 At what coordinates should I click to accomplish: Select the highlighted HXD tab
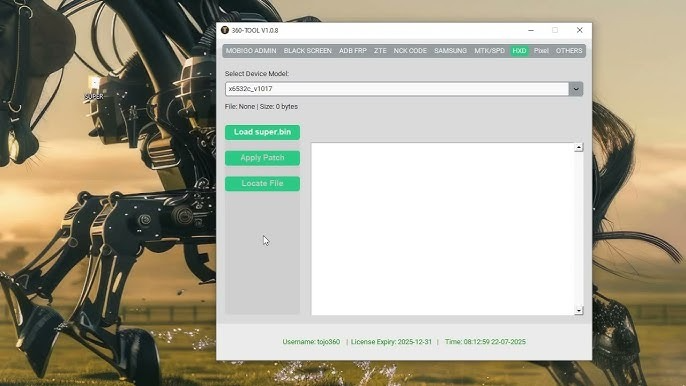coord(519,51)
